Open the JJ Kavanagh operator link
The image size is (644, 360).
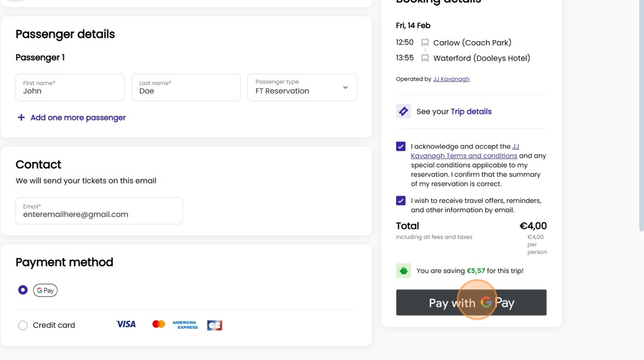[x=451, y=79]
